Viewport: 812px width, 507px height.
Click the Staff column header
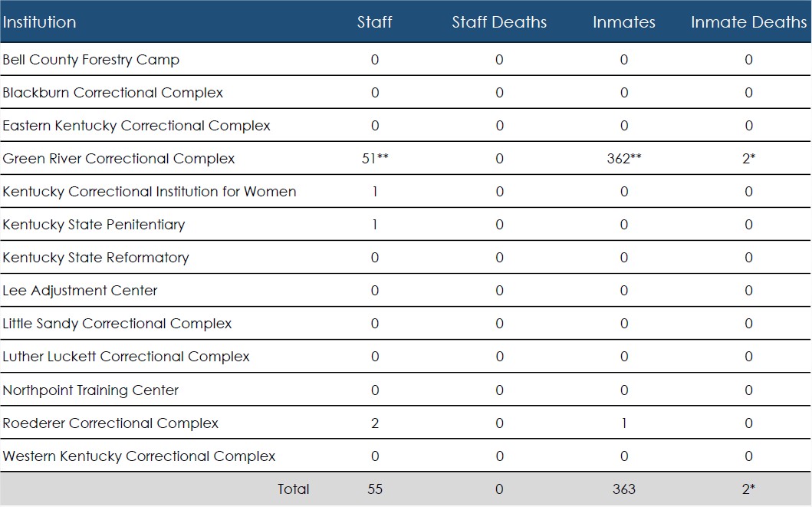tap(374, 22)
